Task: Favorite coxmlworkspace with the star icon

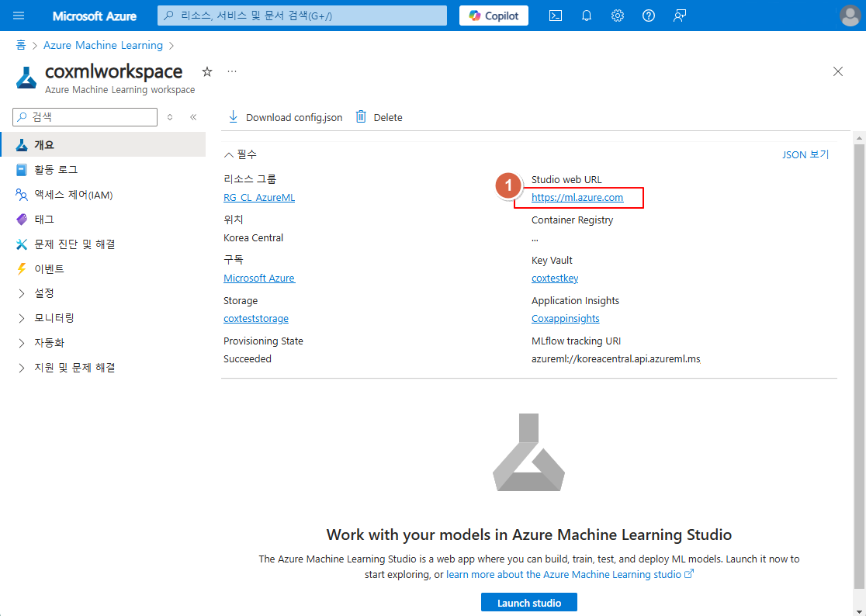Action: click(207, 71)
